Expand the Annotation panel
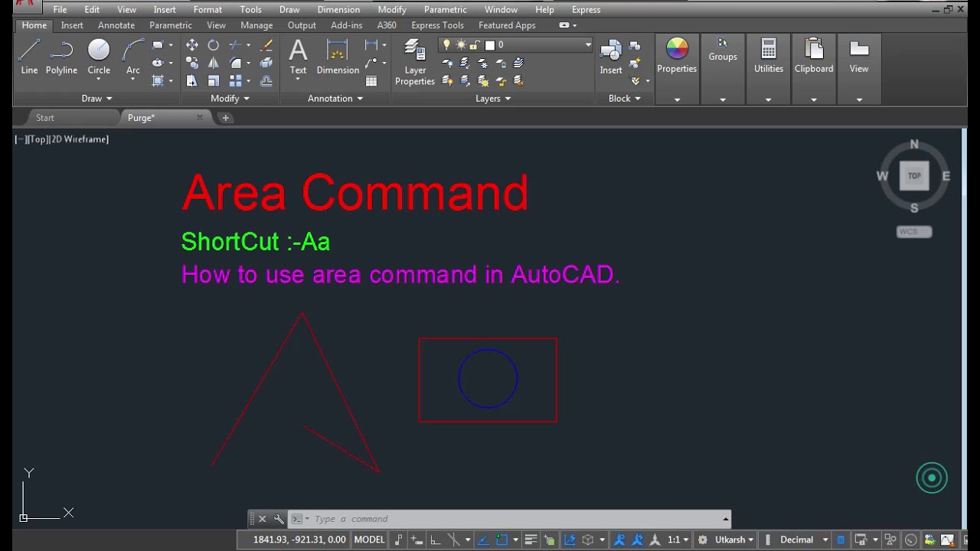The image size is (980, 551). click(x=335, y=98)
